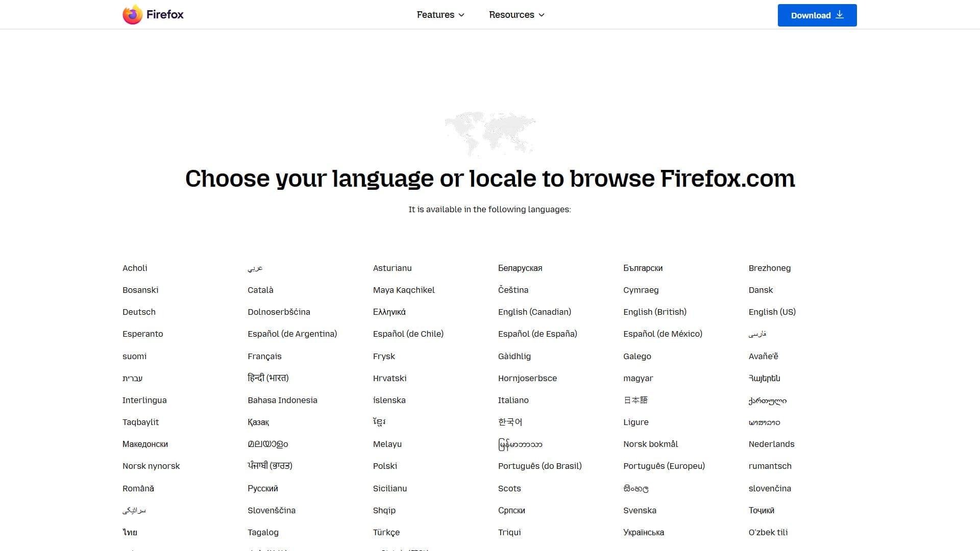Image resolution: width=980 pixels, height=551 pixels.
Task: Choose Esperanto language
Action: [x=142, y=334]
